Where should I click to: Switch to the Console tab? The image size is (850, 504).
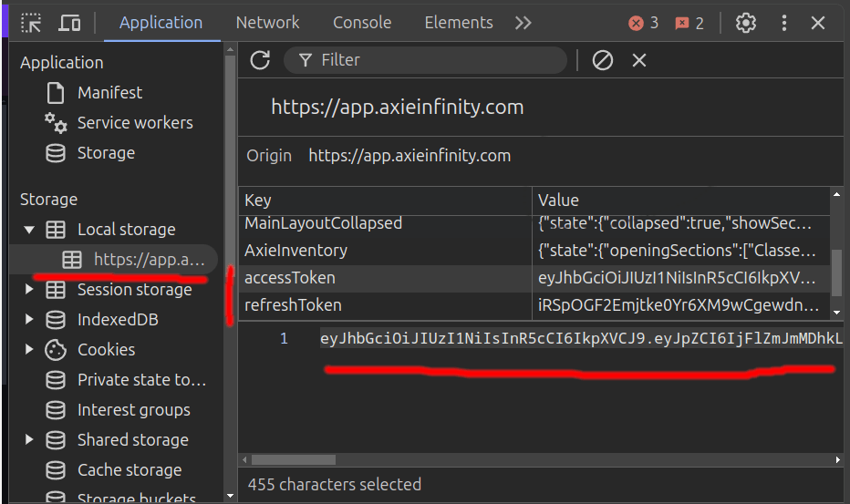click(x=362, y=23)
